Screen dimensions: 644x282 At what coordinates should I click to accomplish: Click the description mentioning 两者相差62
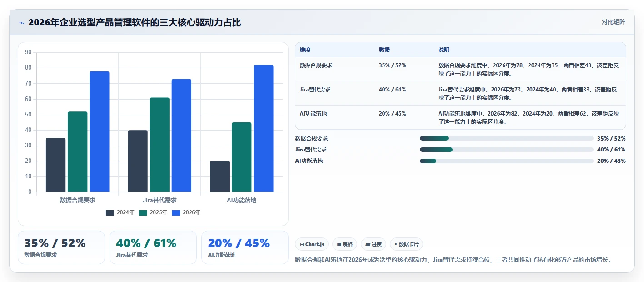click(529, 117)
